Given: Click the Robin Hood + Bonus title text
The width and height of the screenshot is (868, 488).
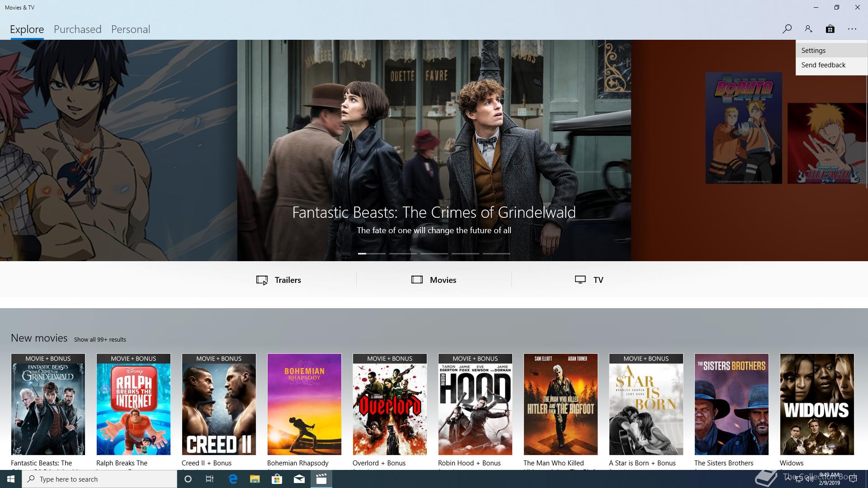Looking at the screenshot, I should 469,463.
